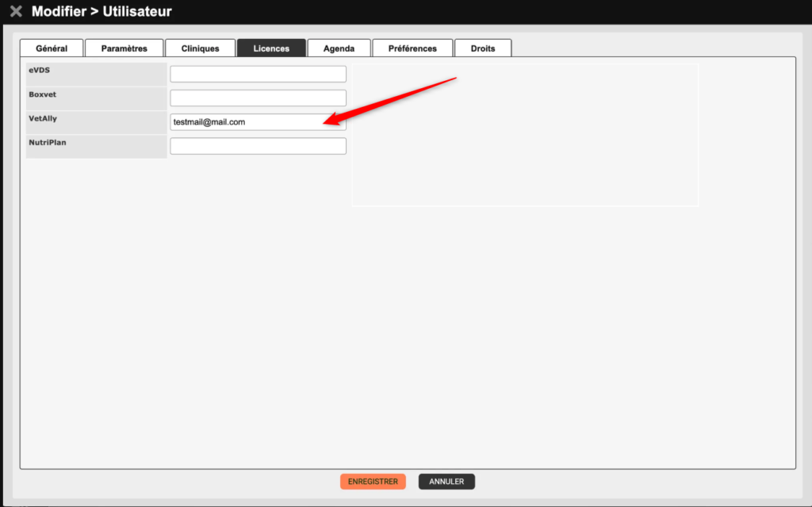Switch to the Général tab

tap(52, 48)
